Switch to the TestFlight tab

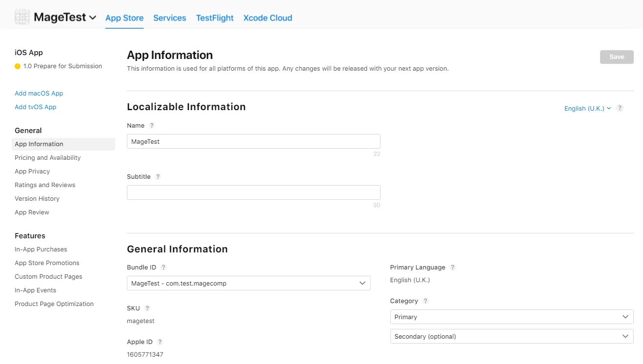(x=215, y=18)
